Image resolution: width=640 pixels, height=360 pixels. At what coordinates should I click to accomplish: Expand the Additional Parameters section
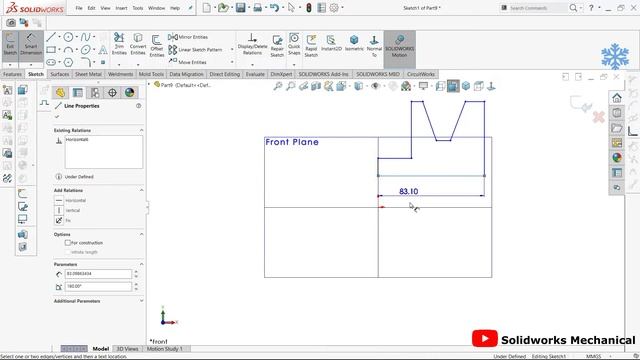click(141, 301)
